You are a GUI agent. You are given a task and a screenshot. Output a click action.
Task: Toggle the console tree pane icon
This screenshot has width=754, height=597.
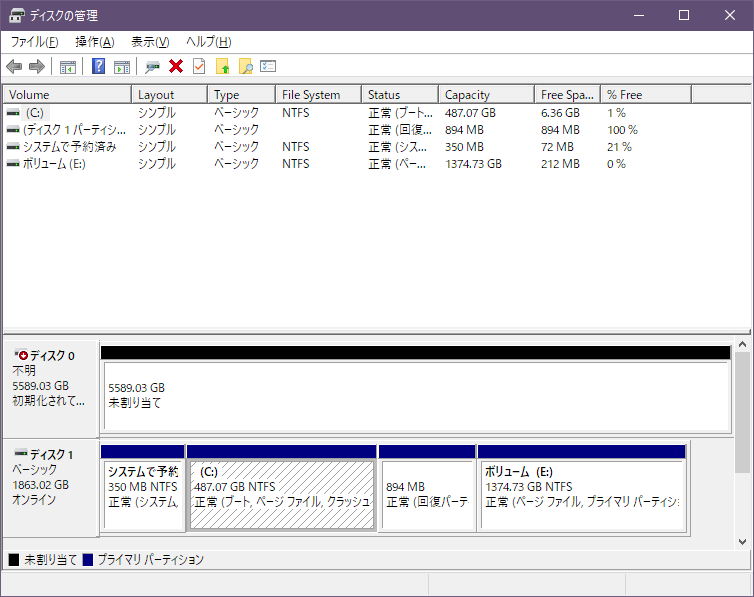coord(68,67)
